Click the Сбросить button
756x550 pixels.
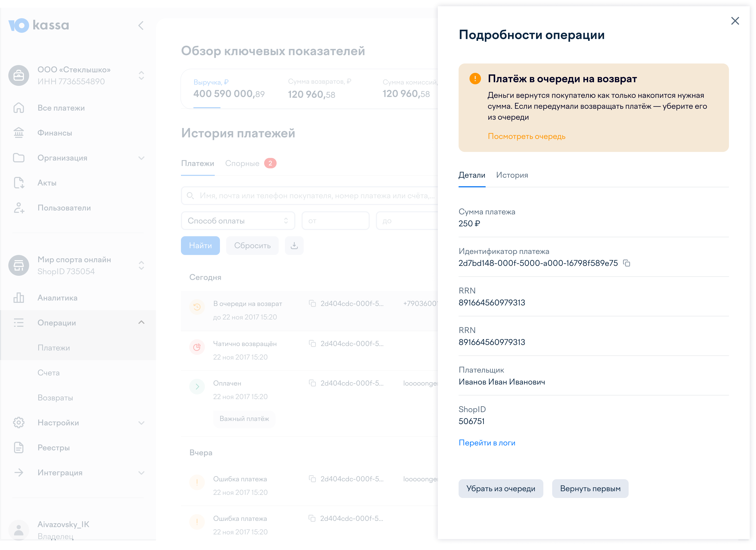point(252,246)
